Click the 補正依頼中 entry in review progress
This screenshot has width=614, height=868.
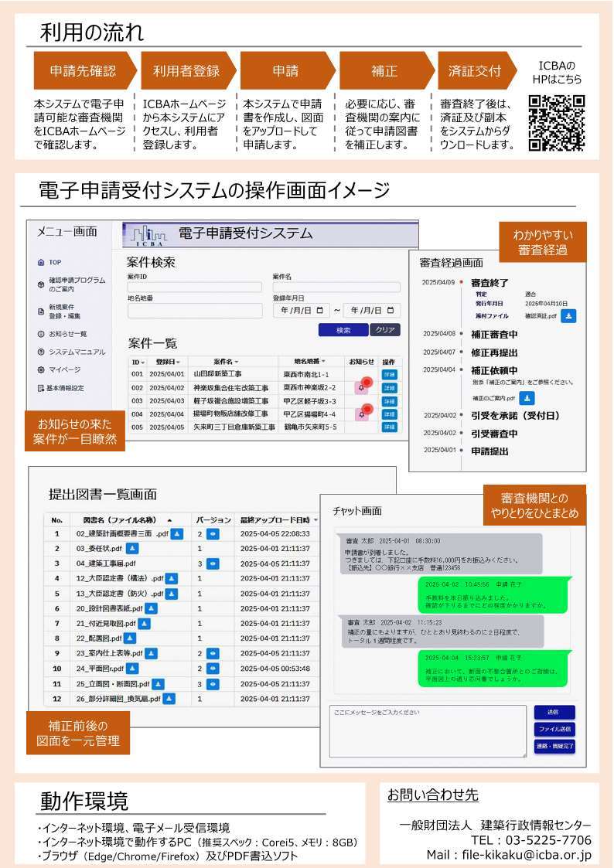pos(494,370)
